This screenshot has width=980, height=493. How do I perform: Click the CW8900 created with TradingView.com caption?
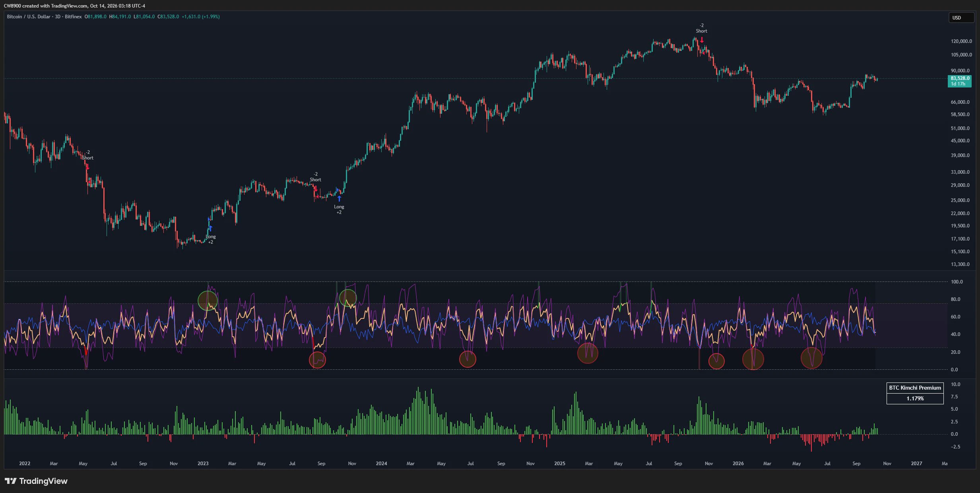pyautogui.click(x=74, y=6)
